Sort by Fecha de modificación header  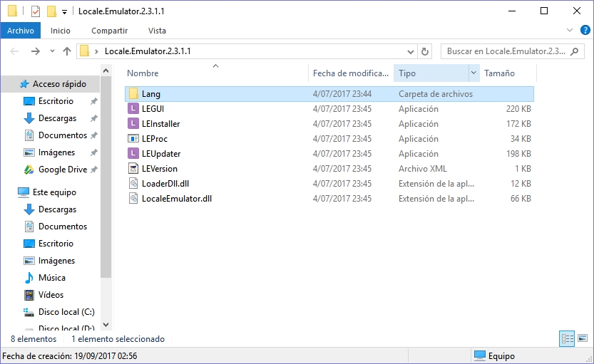point(351,73)
